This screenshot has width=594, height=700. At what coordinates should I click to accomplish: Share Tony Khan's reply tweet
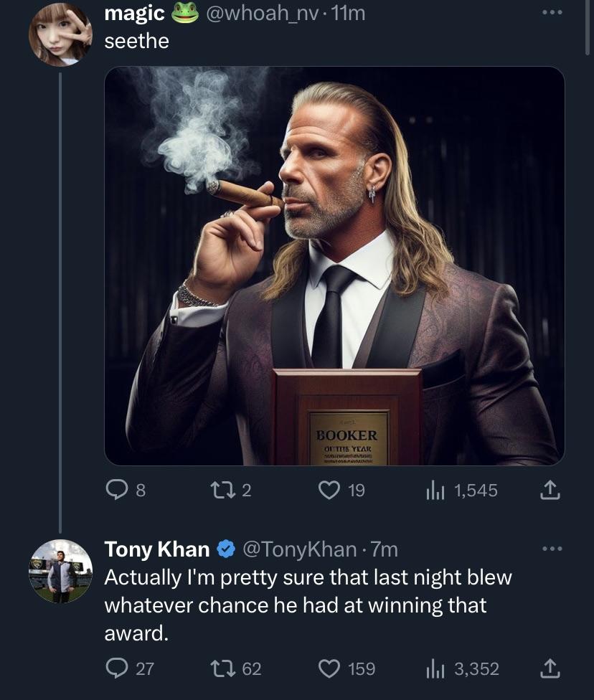pos(548,668)
